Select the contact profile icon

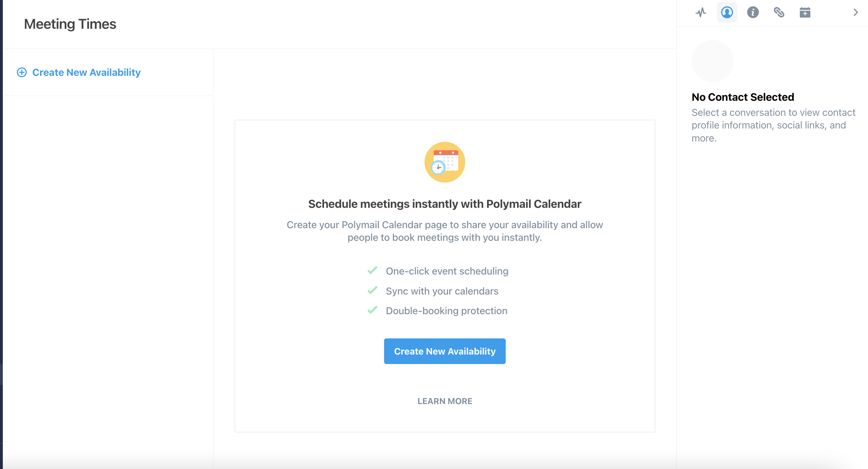(727, 13)
